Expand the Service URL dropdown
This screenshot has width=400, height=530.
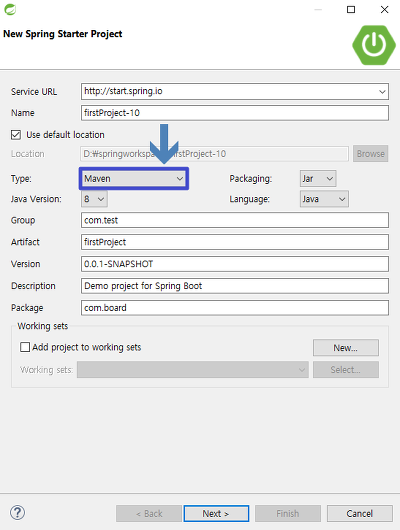point(382,92)
